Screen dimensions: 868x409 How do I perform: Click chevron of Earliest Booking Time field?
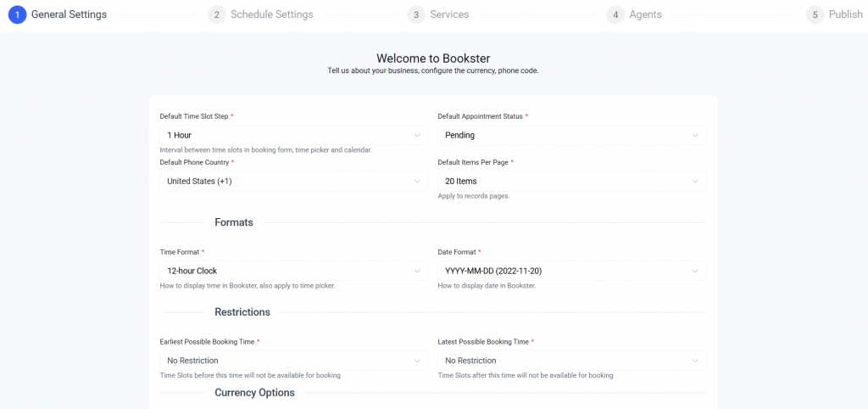[417, 361]
